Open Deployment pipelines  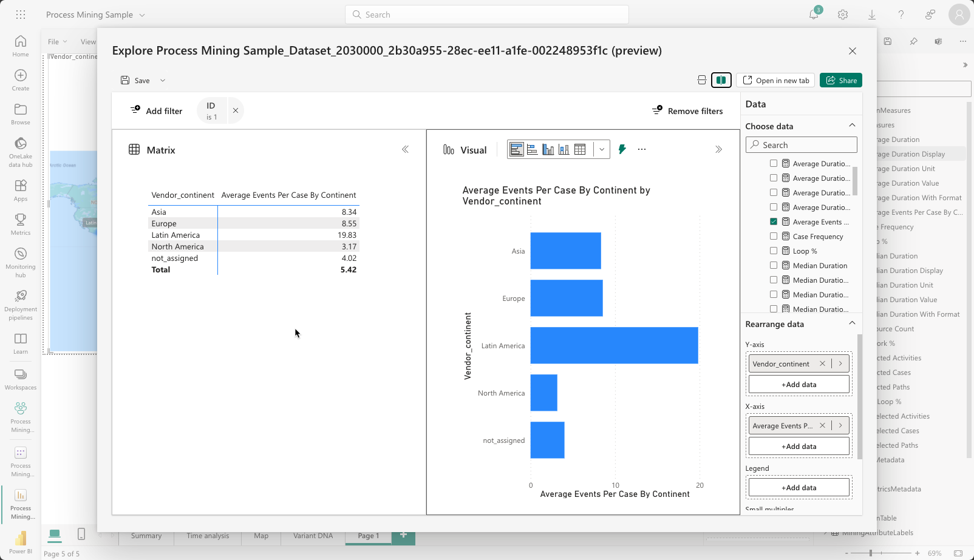pos(21,305)
